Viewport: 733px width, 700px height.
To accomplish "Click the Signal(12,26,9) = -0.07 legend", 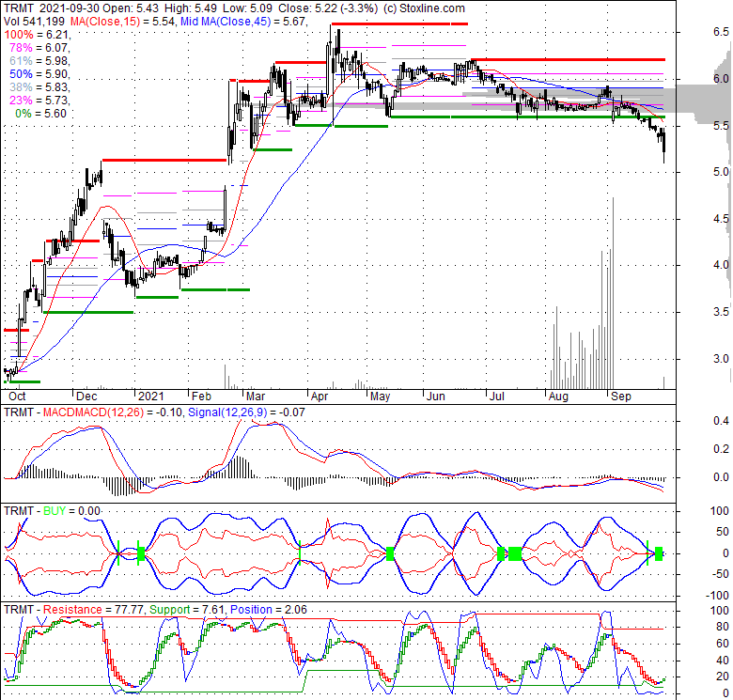I will click(x=246, y=412).
